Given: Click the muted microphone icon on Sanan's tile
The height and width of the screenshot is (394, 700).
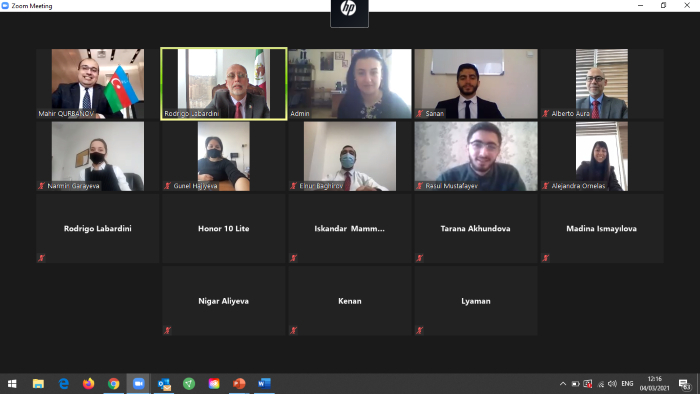Looking at the screenshot, I should [420, 113].
